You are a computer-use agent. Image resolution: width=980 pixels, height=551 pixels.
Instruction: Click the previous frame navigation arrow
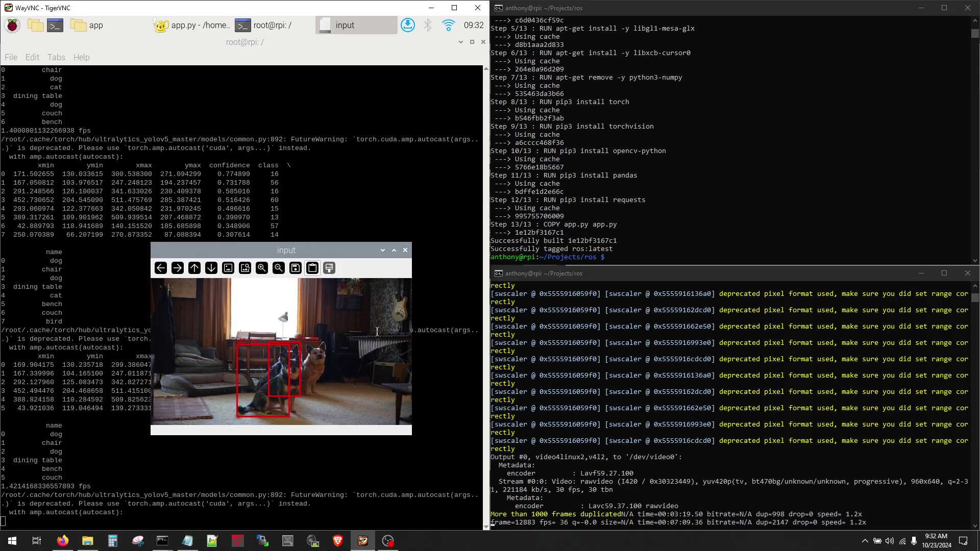(161, 268)
